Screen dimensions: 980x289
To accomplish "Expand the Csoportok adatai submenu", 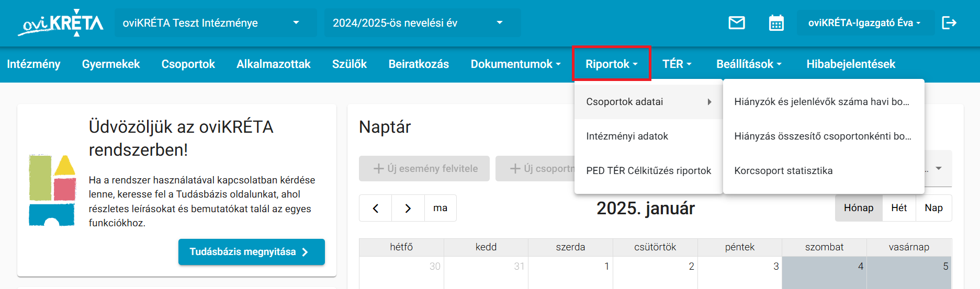I will point(648,102).
